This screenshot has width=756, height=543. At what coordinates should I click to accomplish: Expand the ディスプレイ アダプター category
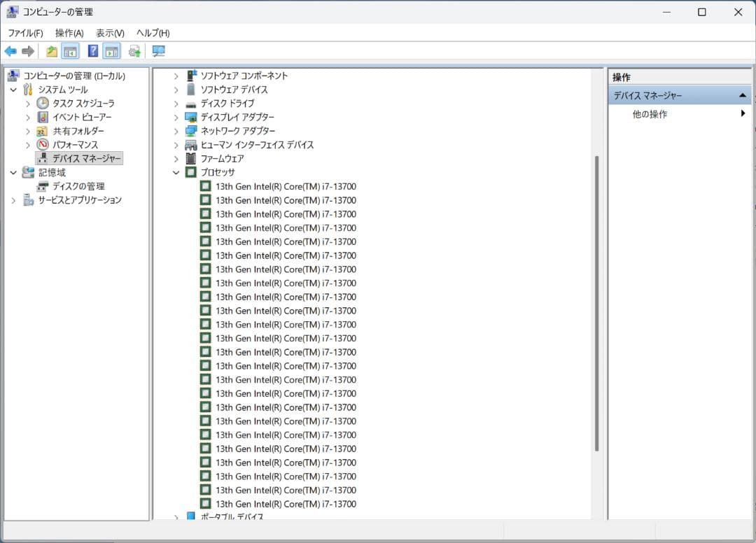pyautogui.click(x=176, y=118)
